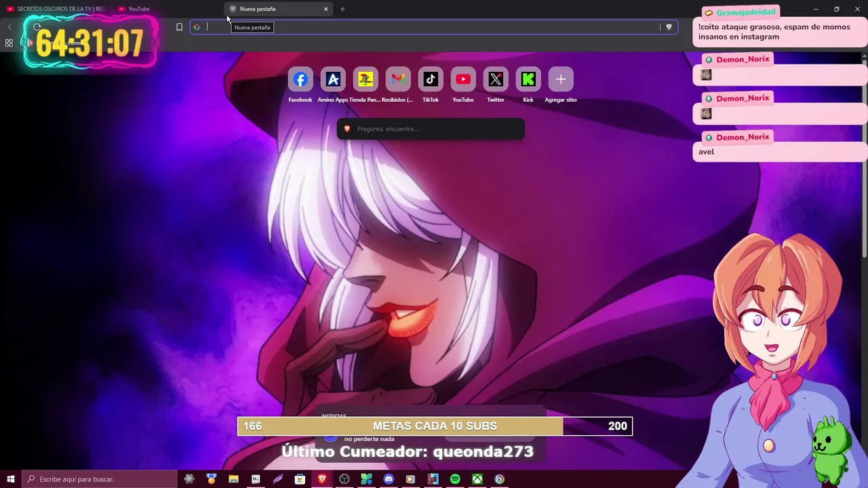Viewport: 868px width, 488px height.
Task: Click the Google search engine icon
Action: 197,27
